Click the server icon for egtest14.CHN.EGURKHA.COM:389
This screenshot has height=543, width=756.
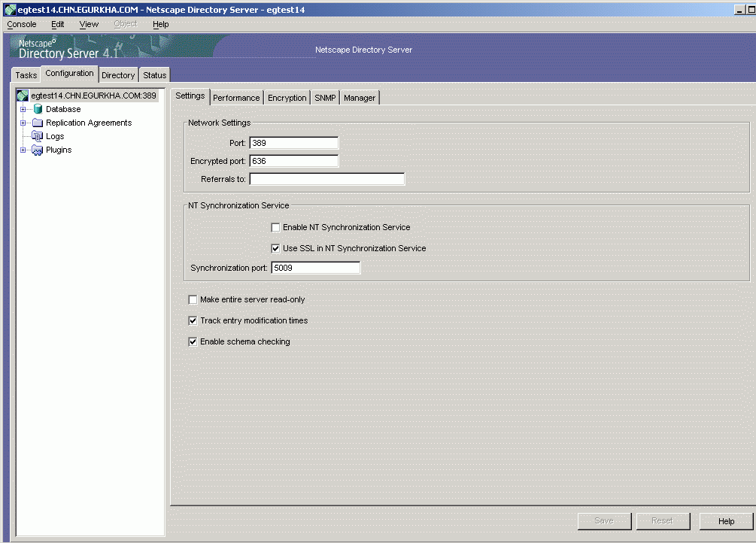coord(23,96)
